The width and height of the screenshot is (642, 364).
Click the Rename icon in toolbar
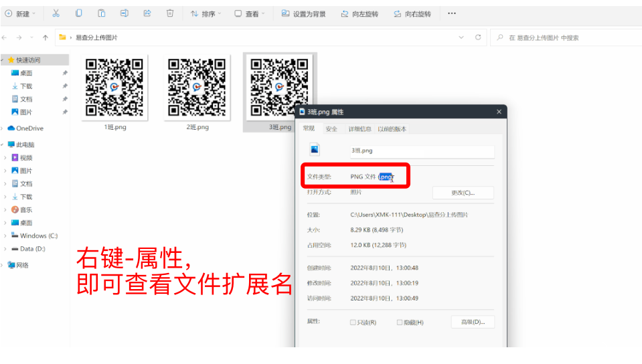124,13
